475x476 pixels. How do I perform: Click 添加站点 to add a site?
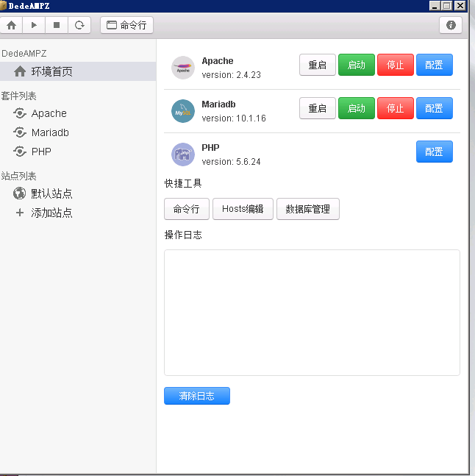[51, 213]
